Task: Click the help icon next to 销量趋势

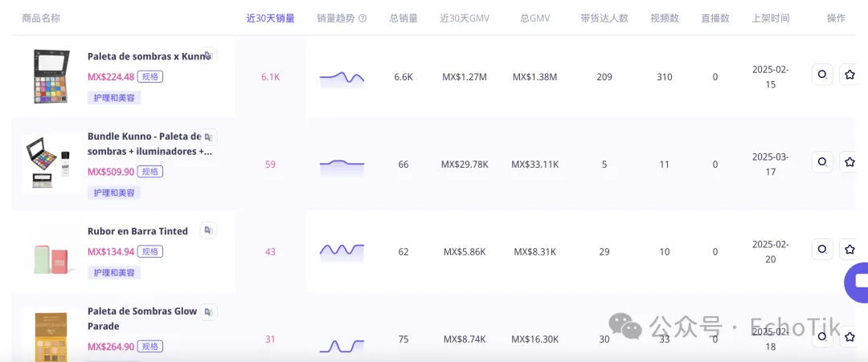Action: [x=362, y=18]
